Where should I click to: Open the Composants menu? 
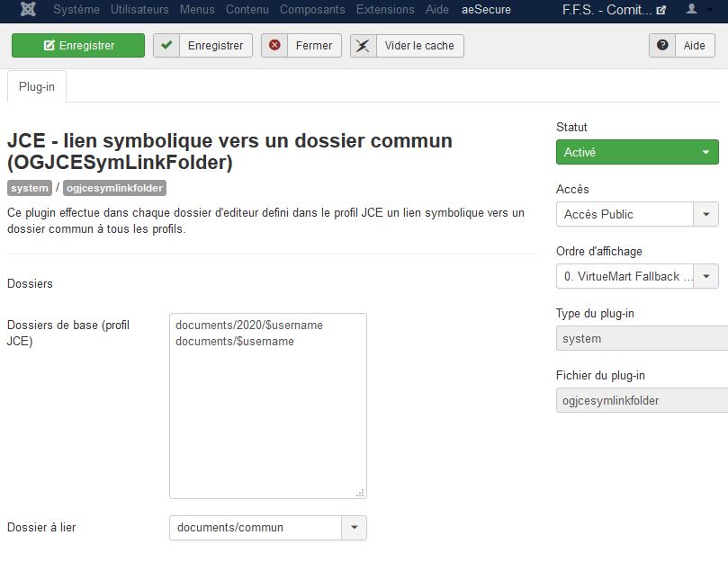pos(312,9)
